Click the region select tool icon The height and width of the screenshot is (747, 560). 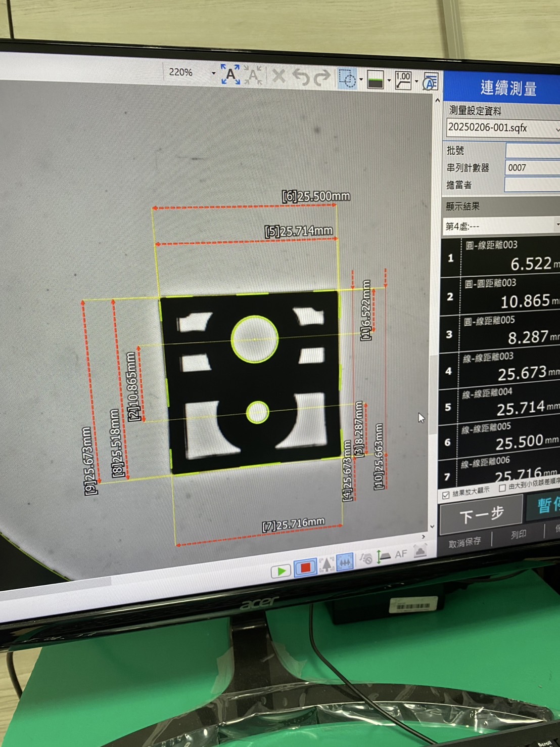(x=347, y=79)
